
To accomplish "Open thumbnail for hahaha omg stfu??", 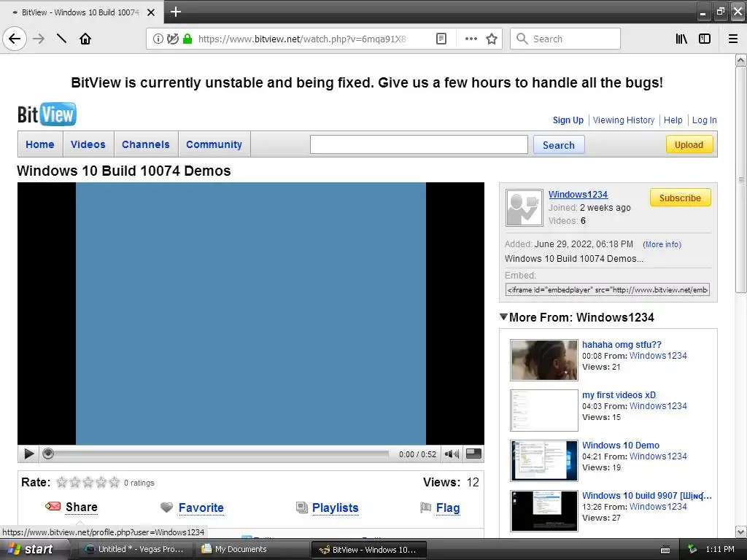I will point(544,360).
